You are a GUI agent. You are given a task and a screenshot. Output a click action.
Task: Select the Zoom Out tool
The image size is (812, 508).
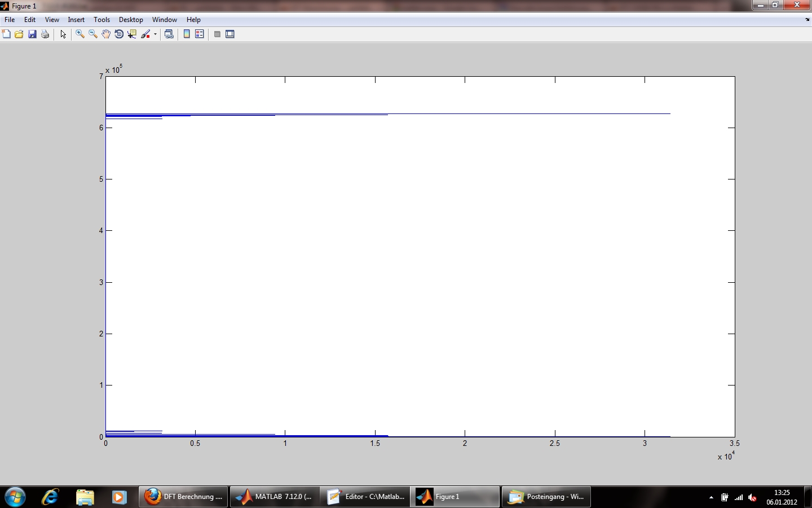pos(93,34)
